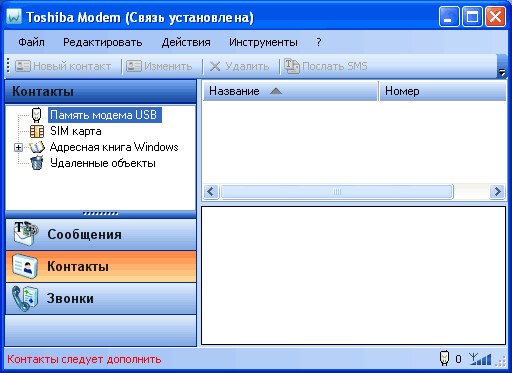
Task: Switch to the Контакты section
Action: coord(101,267)
